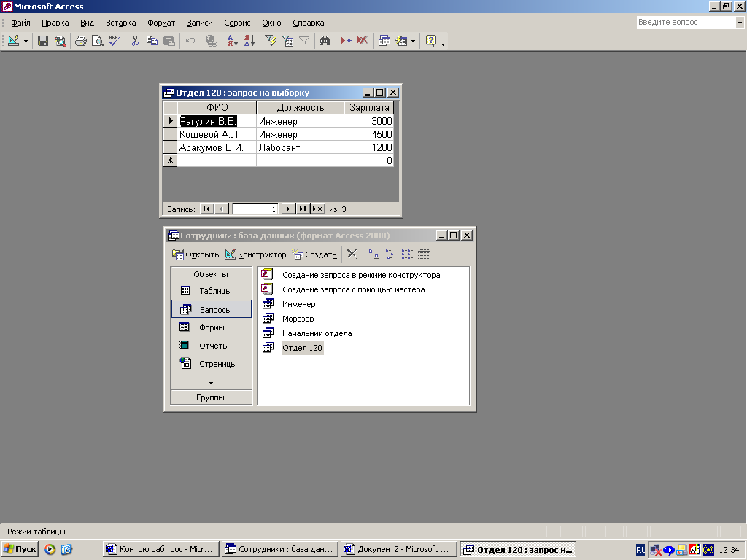Select the cell Абакумов Е.И.

(x=217, y=147)
